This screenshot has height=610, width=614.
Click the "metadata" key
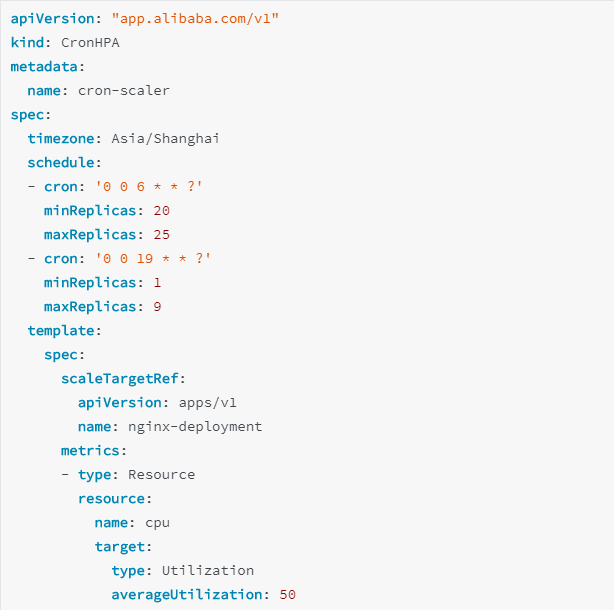tap(47, 66)
